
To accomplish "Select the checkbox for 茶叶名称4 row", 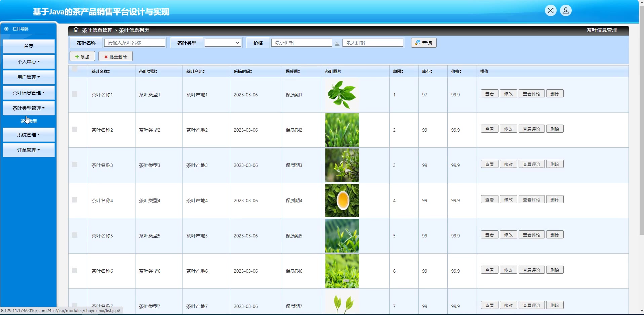I will (75, 200).
